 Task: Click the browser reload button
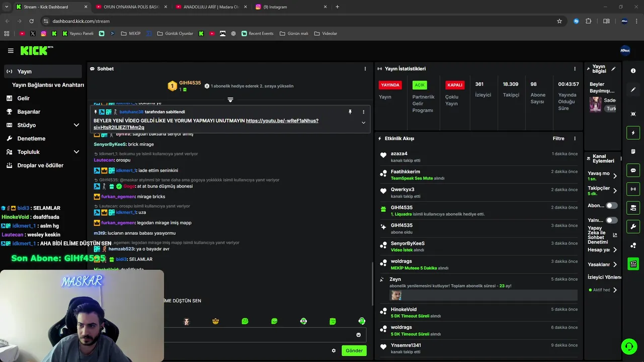pyautogui.click(x=31, y=21)
